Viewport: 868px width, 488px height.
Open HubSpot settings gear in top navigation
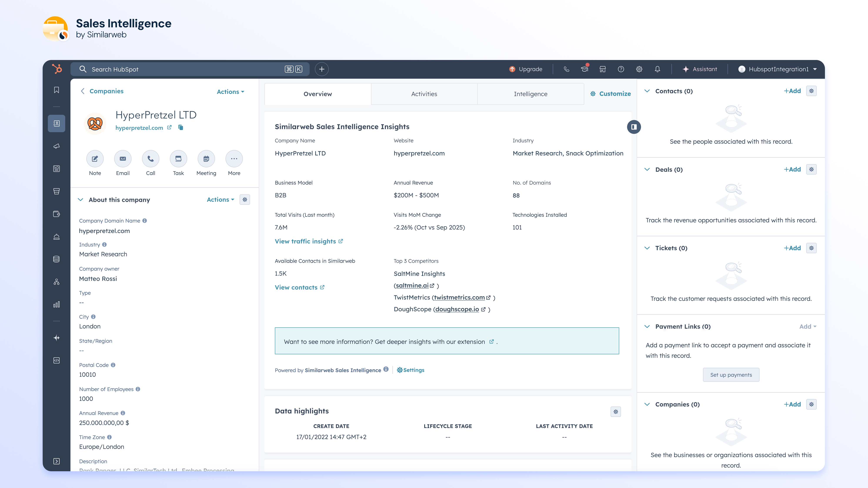tap(639, 69)
